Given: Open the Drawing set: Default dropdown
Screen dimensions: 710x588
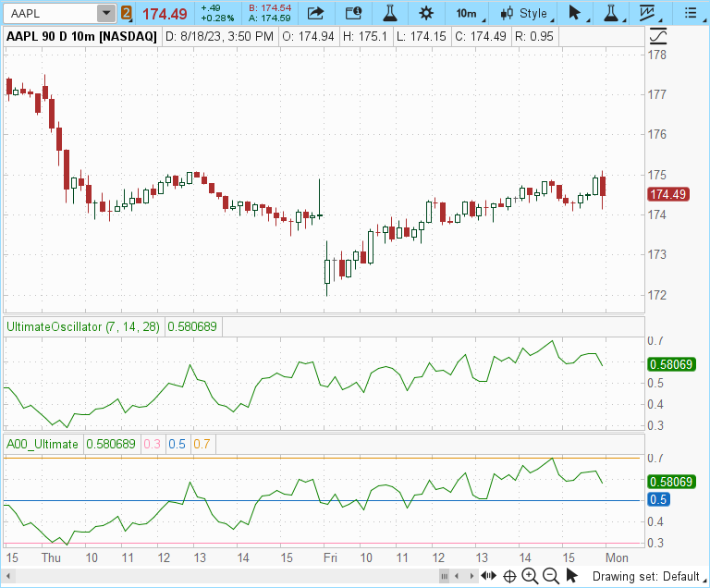Looking at the screenshot, I should click(x=649, y=576).
